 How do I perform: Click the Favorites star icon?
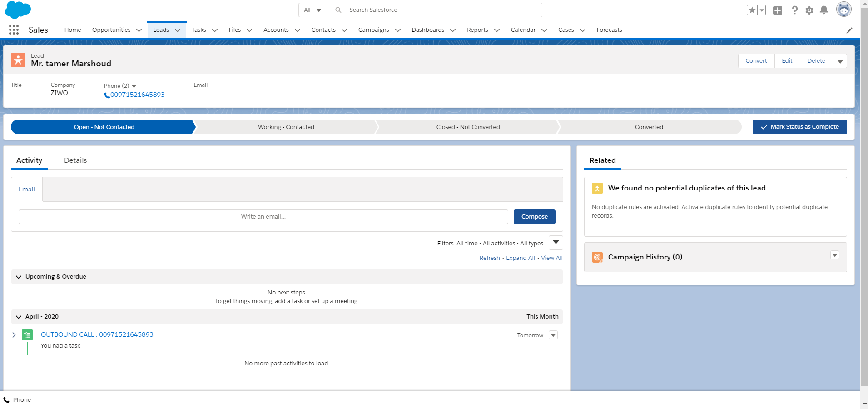(752, 10)
